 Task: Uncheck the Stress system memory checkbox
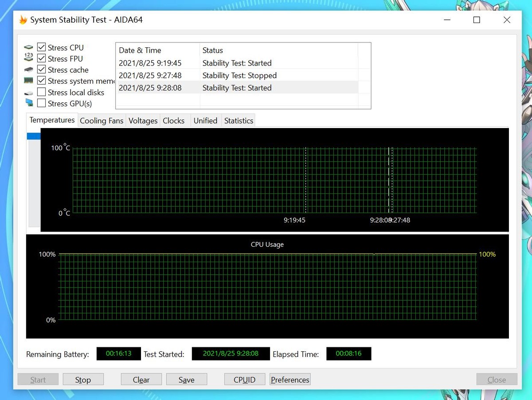[x=41, y=81]
